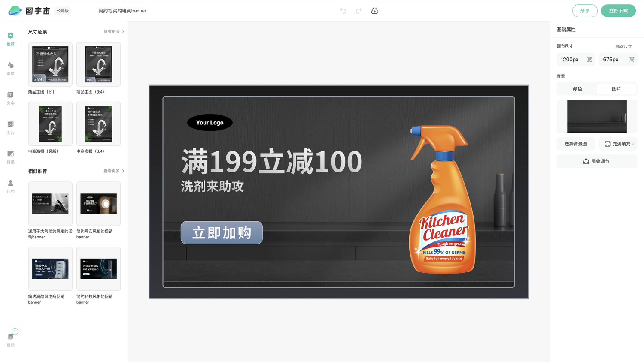Viewport: 644px width, 362px height.
Task: Select the Kitchen Cleaner bottle image
Action: (x=443, y=199)
